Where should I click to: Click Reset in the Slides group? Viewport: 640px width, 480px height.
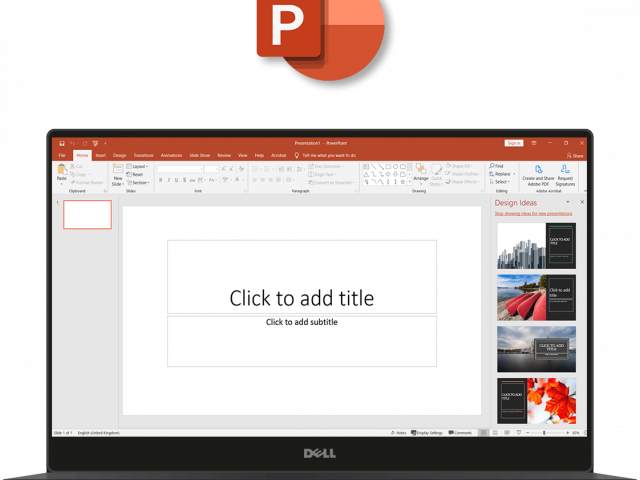click(x=136, y=174)
